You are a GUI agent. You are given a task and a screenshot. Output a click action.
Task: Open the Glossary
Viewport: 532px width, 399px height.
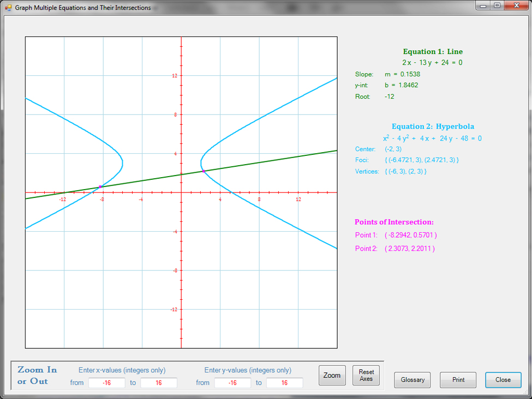[x=412, y=380]
